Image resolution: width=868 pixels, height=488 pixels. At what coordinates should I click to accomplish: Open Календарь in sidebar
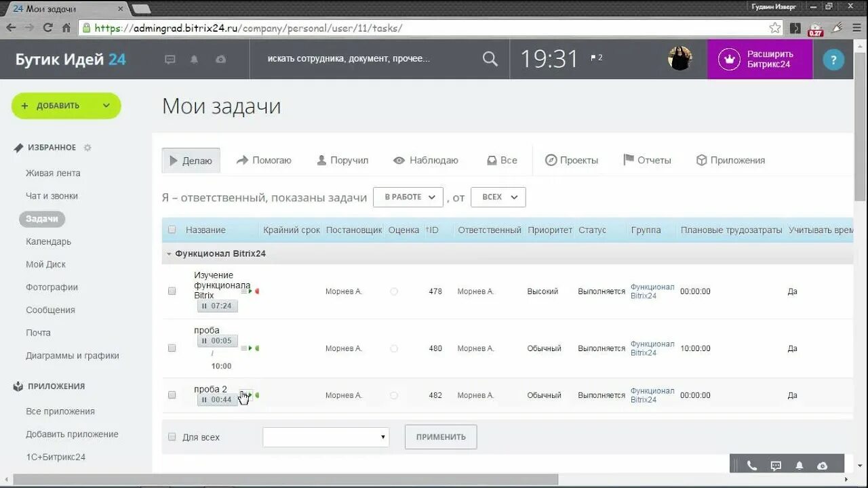click(x=48, y=241)
